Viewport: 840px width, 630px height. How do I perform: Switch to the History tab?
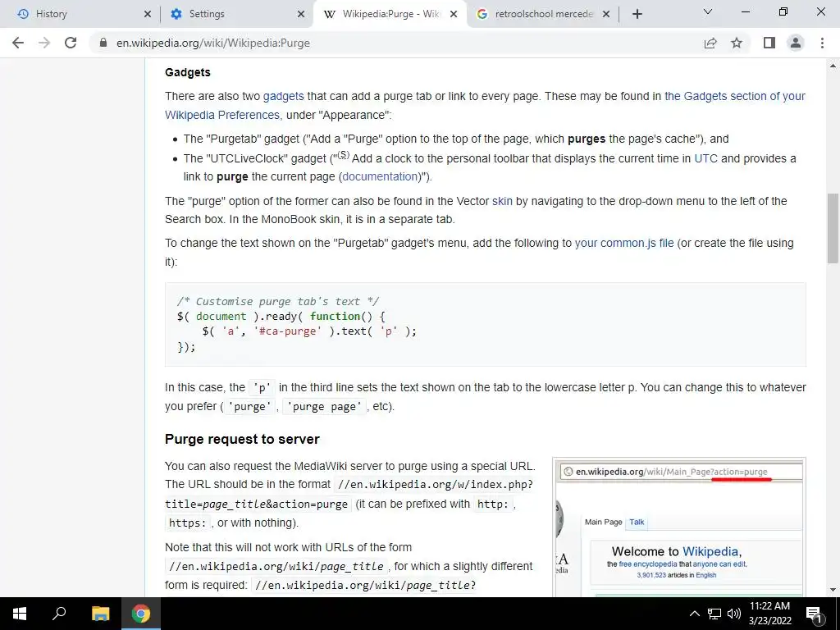pyautogui.click(x=80, y=14)
